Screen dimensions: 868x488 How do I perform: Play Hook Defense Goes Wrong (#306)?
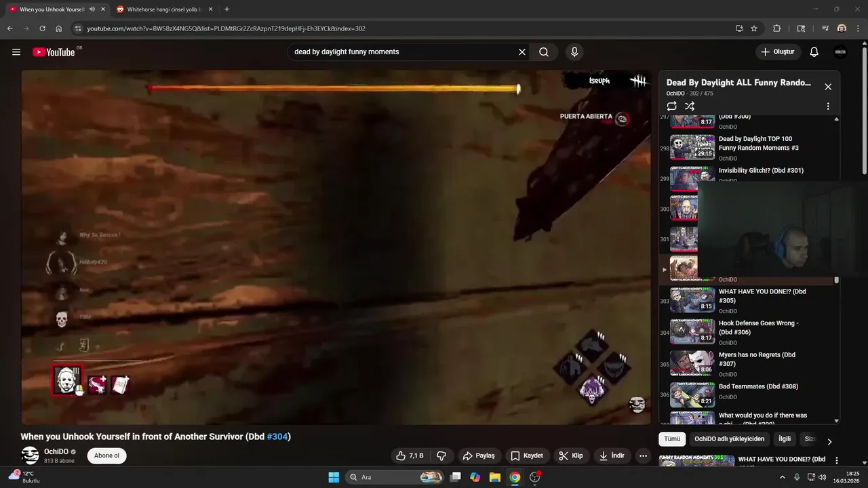(x=746, y=332)
